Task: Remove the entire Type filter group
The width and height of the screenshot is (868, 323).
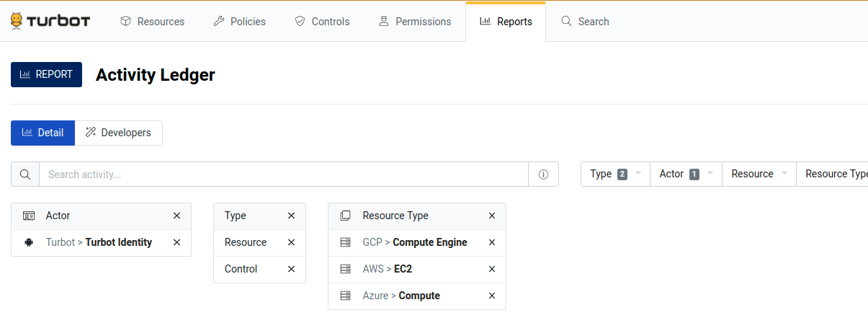Action: tap(291, 216)
